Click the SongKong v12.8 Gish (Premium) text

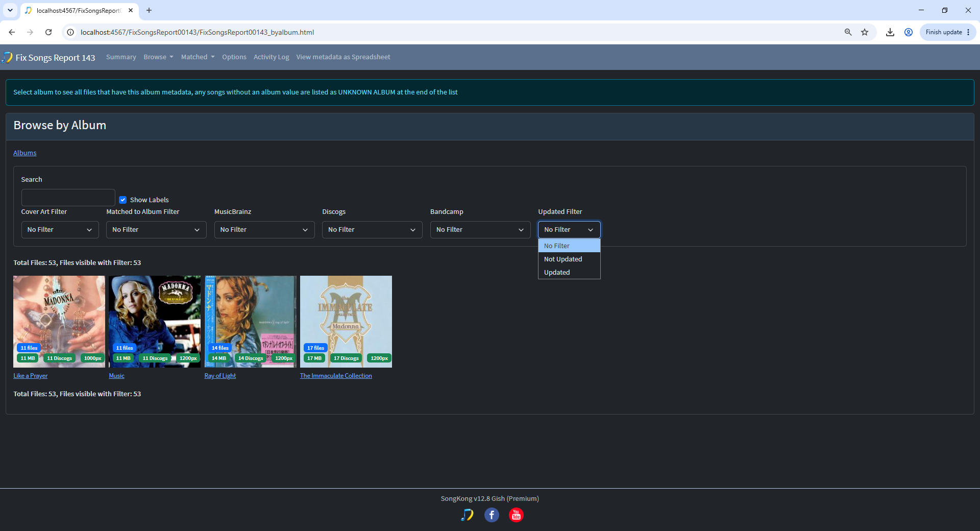[x=490, y=499]
